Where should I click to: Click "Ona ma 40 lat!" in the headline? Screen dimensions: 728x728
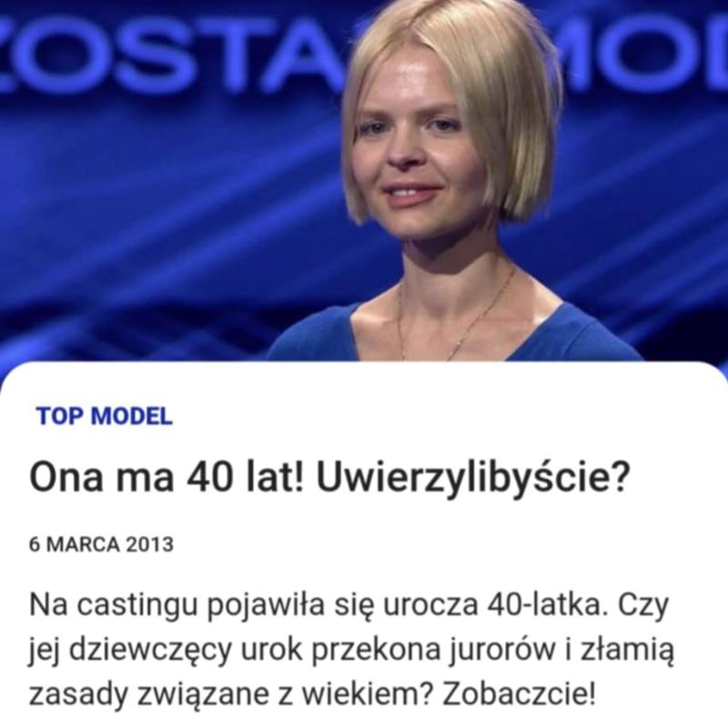coord(167,479)
